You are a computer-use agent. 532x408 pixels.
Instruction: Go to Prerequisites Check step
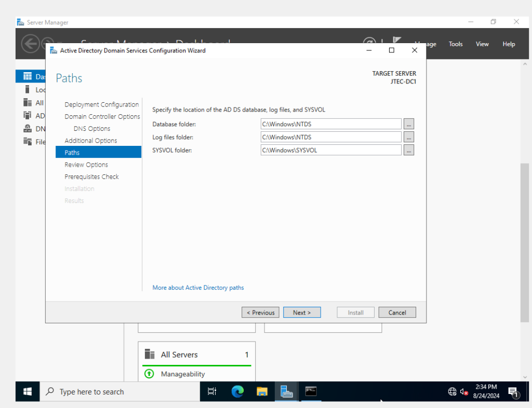pyautogui.click(x=91, y=176)
